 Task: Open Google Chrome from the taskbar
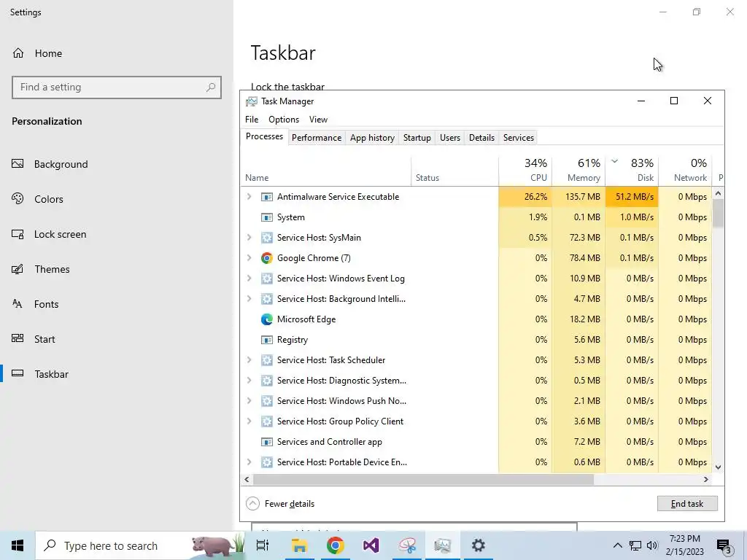click(x=336, y=545)
